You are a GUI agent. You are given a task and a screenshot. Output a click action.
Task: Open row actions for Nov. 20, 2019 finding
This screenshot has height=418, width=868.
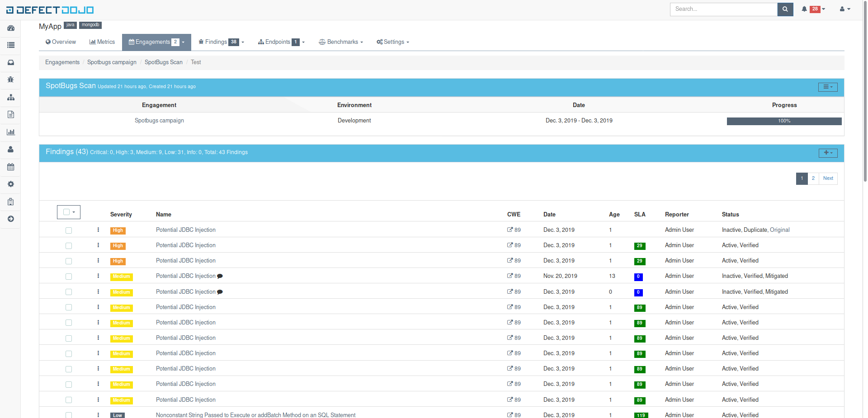click(98, 276)
